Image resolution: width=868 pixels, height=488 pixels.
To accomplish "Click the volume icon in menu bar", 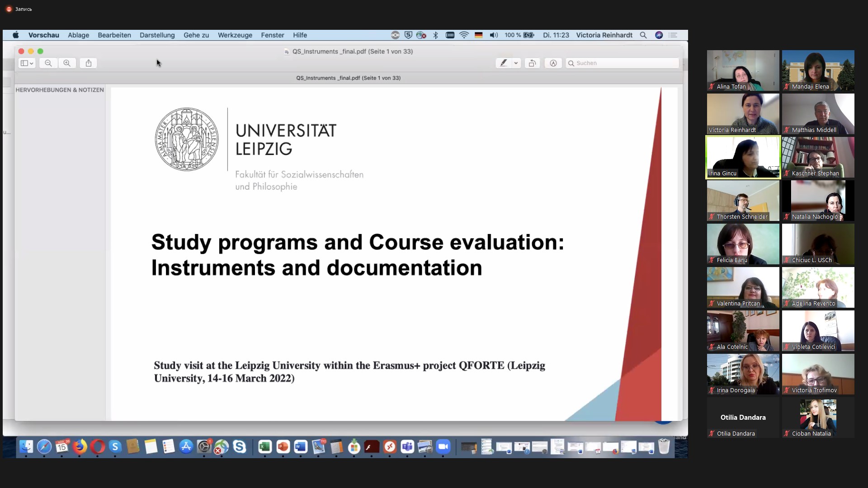I will click(x=494, y=35).
